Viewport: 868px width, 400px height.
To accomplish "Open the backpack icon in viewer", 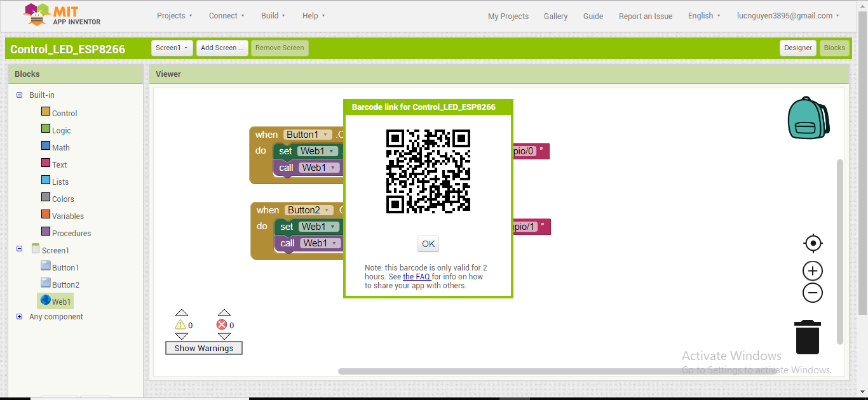I will (808, 118).
